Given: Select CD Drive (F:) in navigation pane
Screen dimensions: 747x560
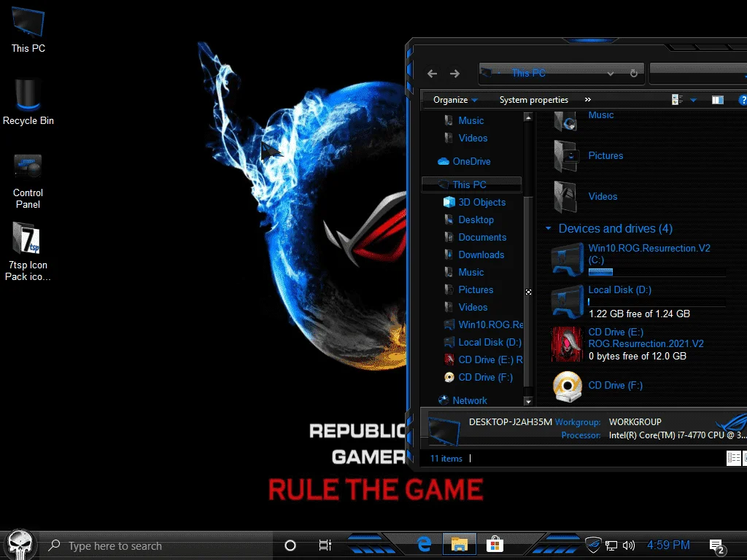Looking at the screenshot, I should [x=479, y=378].
